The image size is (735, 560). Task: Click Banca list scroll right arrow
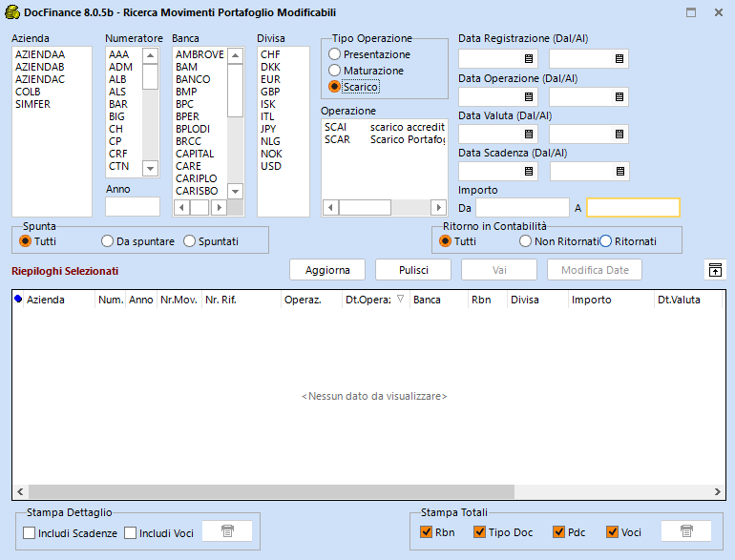point(219,207)
